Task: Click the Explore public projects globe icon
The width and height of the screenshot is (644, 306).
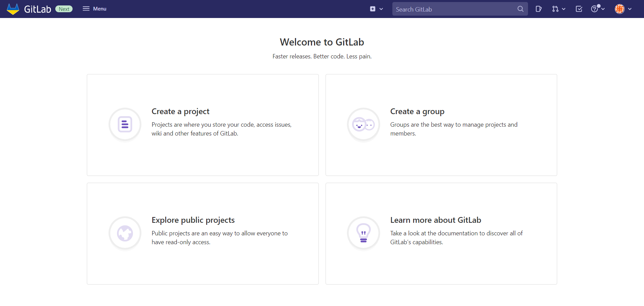Action: pos(125,233)
